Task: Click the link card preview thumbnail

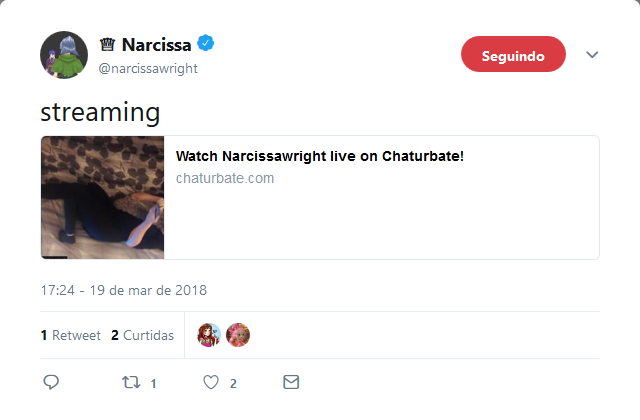Action: (102, 198)
